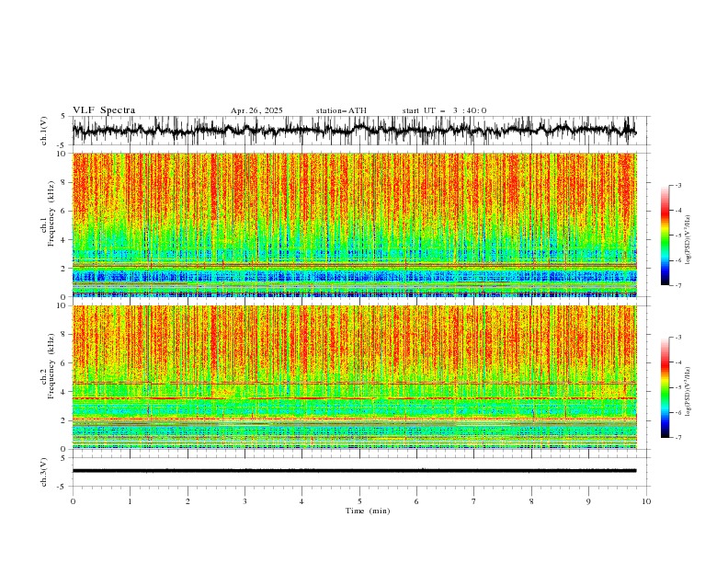Click the time axis tick label 5

359,501
